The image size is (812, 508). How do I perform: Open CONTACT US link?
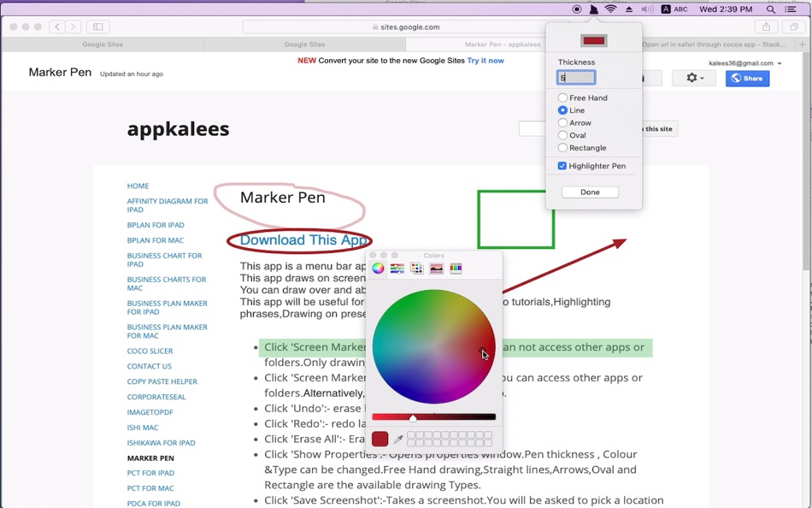(x=149, y=366)
